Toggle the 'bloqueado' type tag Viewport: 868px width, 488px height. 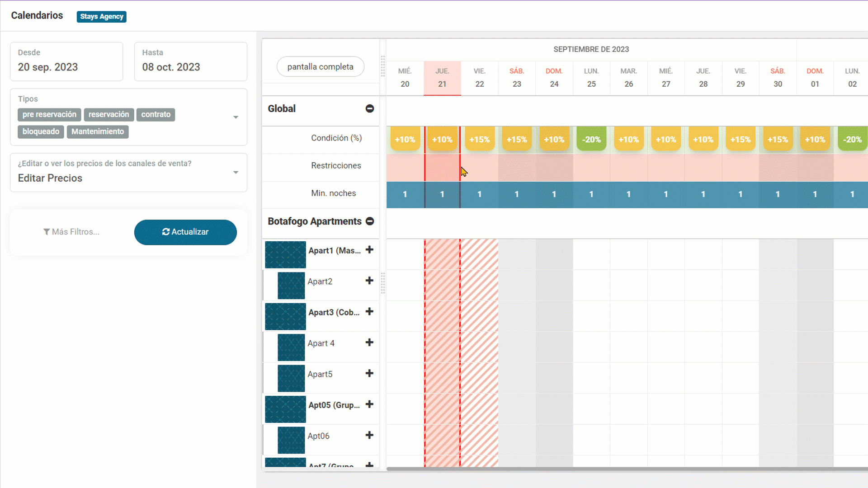[41, 131]
